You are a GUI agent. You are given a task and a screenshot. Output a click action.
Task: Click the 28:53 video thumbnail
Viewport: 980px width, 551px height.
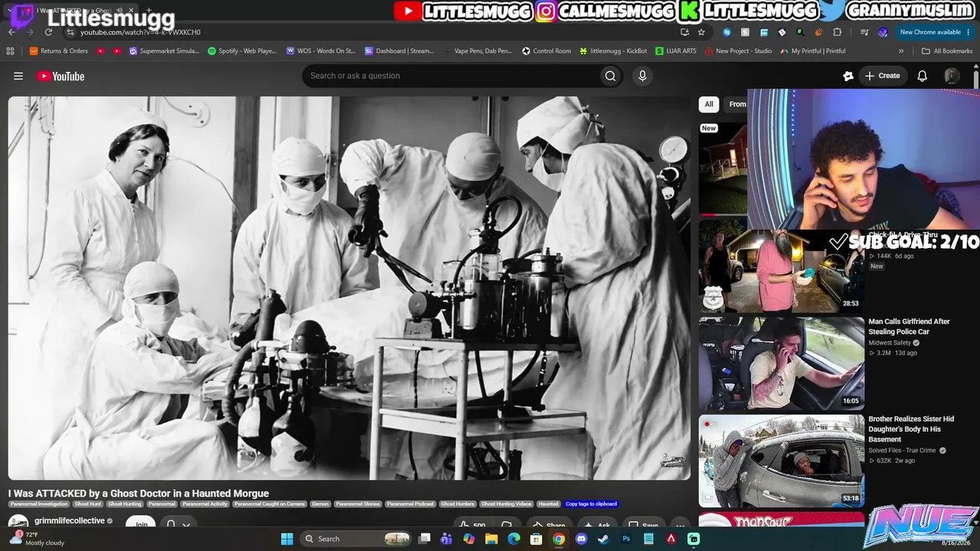[781, 266]
